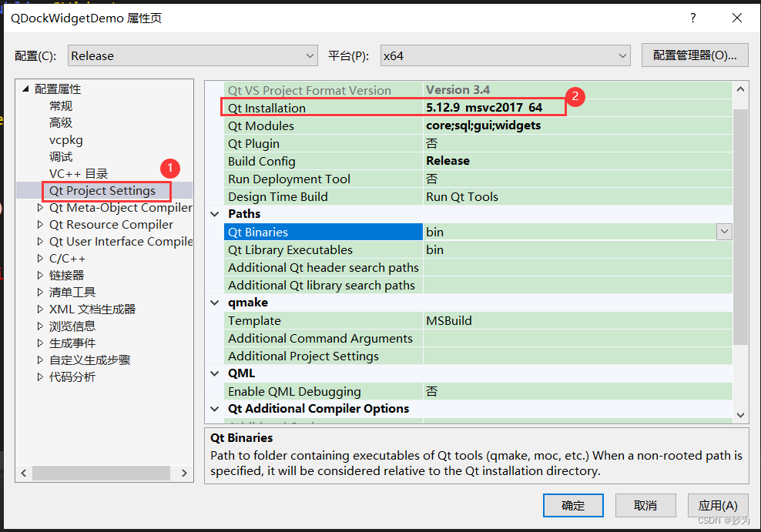Open the 平台 x64 dropdown
This screenshot has width=761, height=532.
[x=622, y=55]
